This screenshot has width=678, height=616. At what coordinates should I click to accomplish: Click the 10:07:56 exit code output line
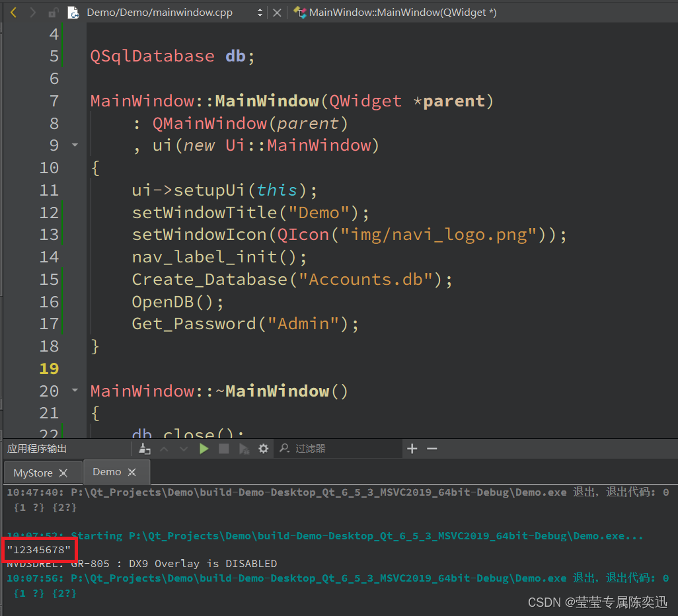click(x=338, y=578)
